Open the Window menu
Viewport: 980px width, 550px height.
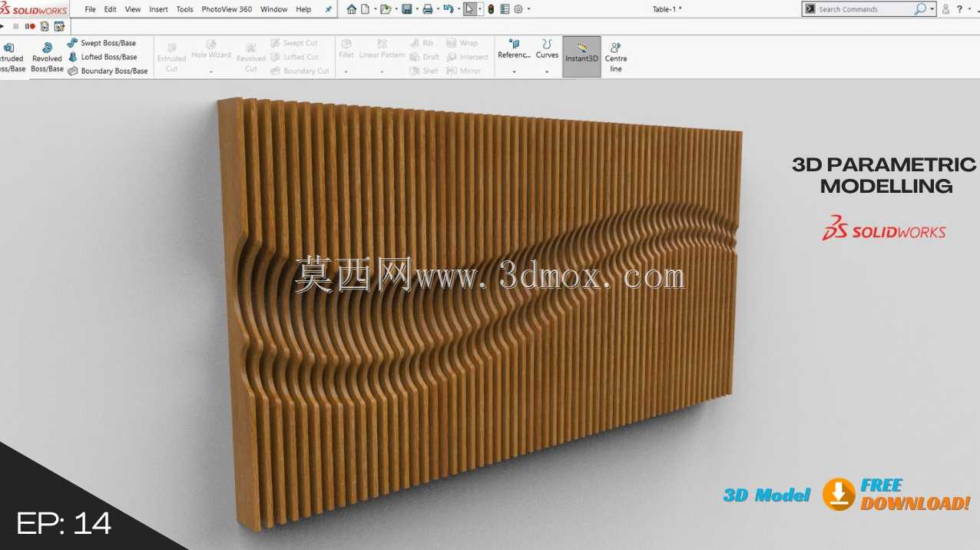click(274, 9)
